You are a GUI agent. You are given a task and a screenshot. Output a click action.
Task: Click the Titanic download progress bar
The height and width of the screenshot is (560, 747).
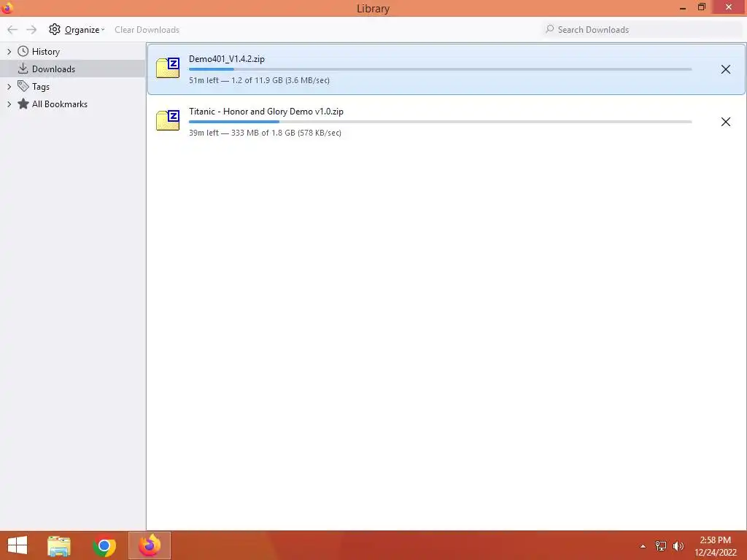click(x=440, y=122)
